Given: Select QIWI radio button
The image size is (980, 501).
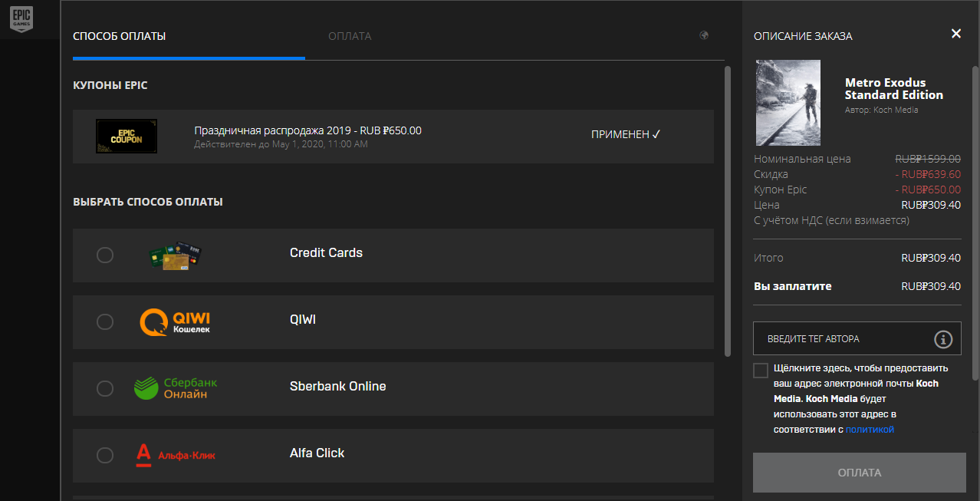Looking at the screenshot, I should (x=105, y=321).
